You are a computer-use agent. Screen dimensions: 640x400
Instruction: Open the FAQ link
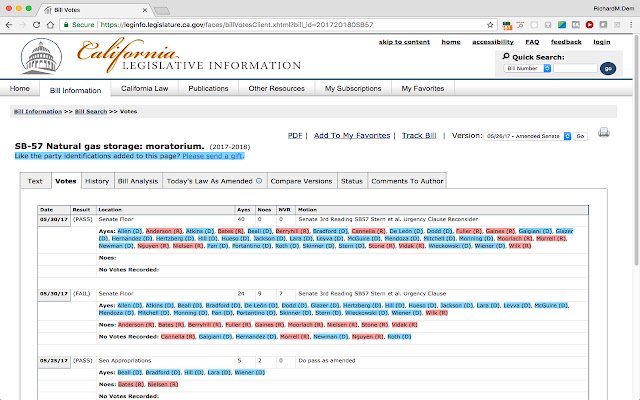pos(532,42)
